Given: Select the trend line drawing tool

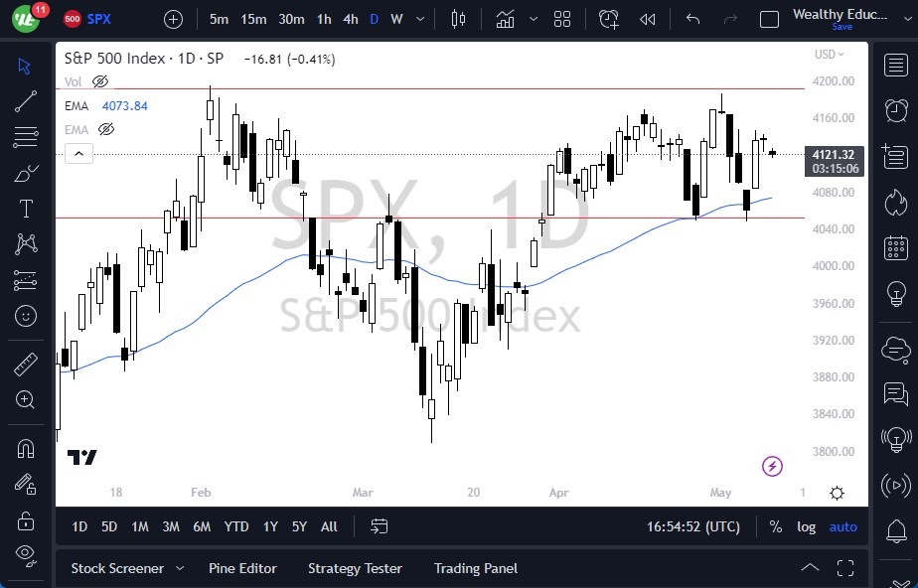Looking at the screenshot, I should (x=25, y=101).
